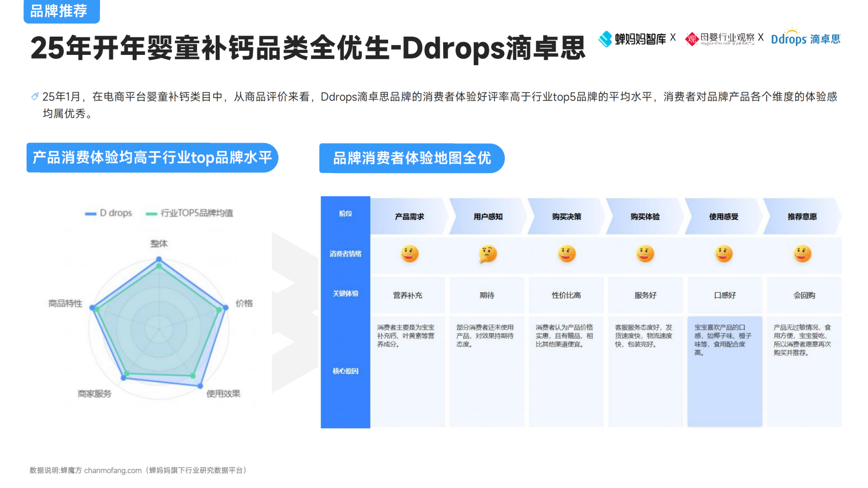868x488 pixels.
Task: Click the smiling emoji under 产品需求
Action: tap(409, 254)
